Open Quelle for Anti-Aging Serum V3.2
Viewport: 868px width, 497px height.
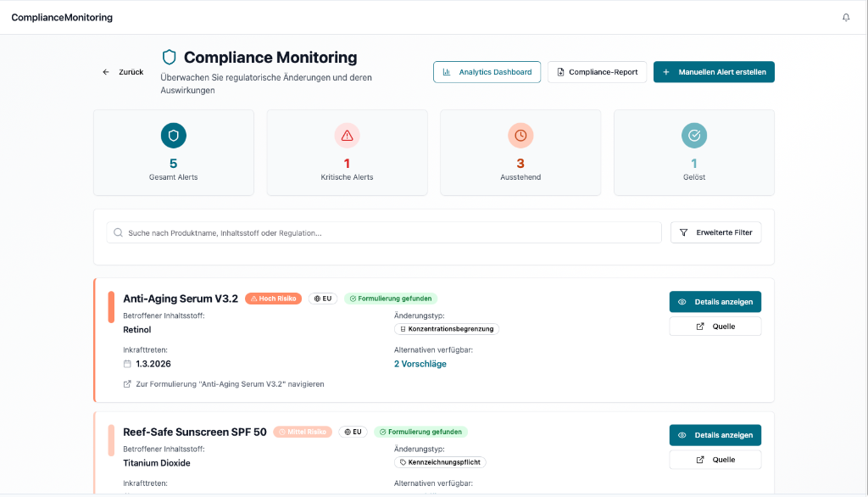715,327
